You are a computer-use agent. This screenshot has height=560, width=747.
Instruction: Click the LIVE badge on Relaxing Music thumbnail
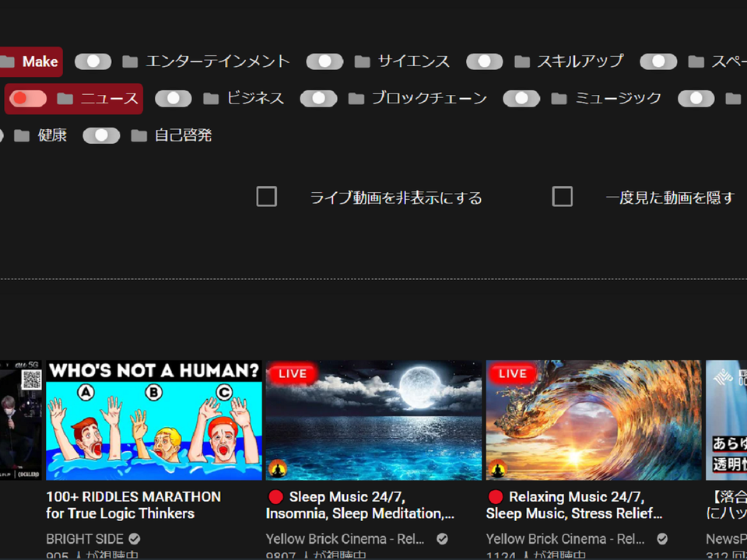pos(513,374)
